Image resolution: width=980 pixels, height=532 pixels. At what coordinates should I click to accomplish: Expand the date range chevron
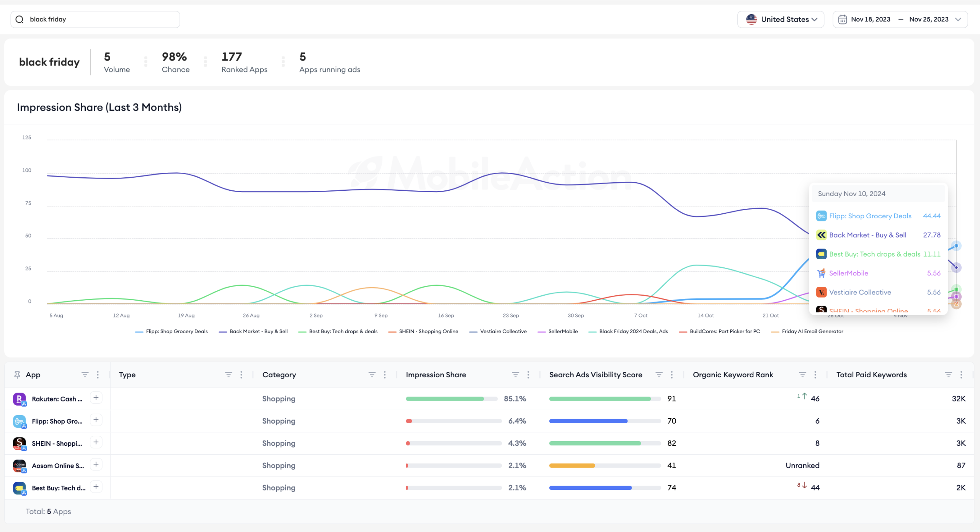click(958, 20)
